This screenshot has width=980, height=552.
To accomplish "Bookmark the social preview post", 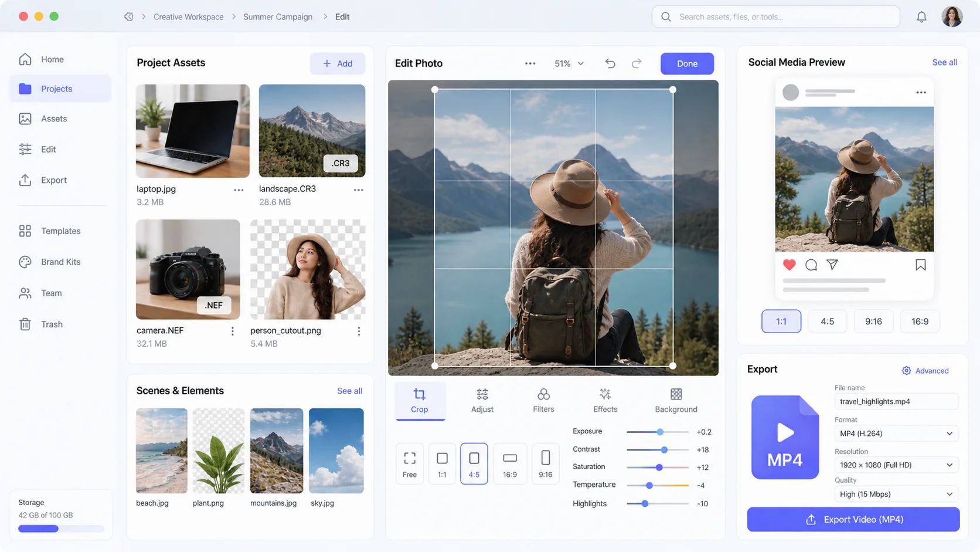I will pos(921,265).
